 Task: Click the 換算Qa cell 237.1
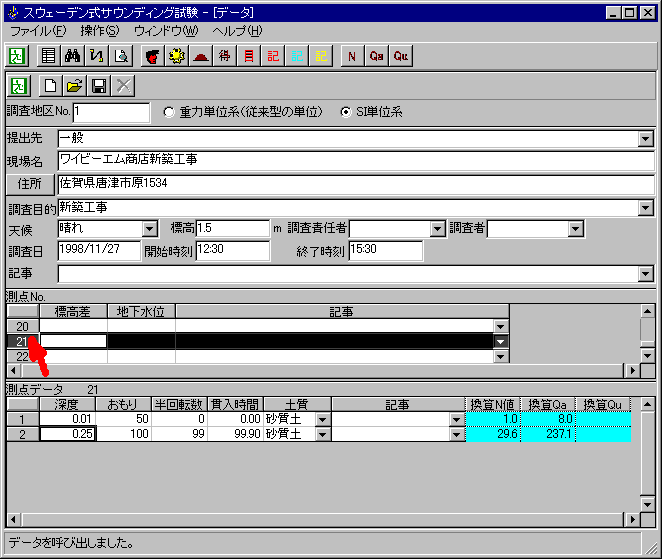click(548, 434)
